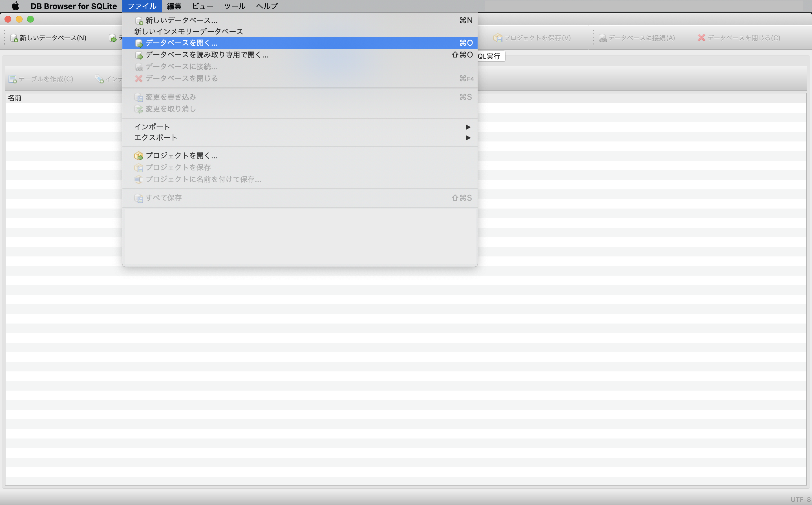Image resolution: width=812 pixels, height=505 pixels.
Task: Click 新しいデータベース(N) toolbar button
Action: (x=48, y=38)
